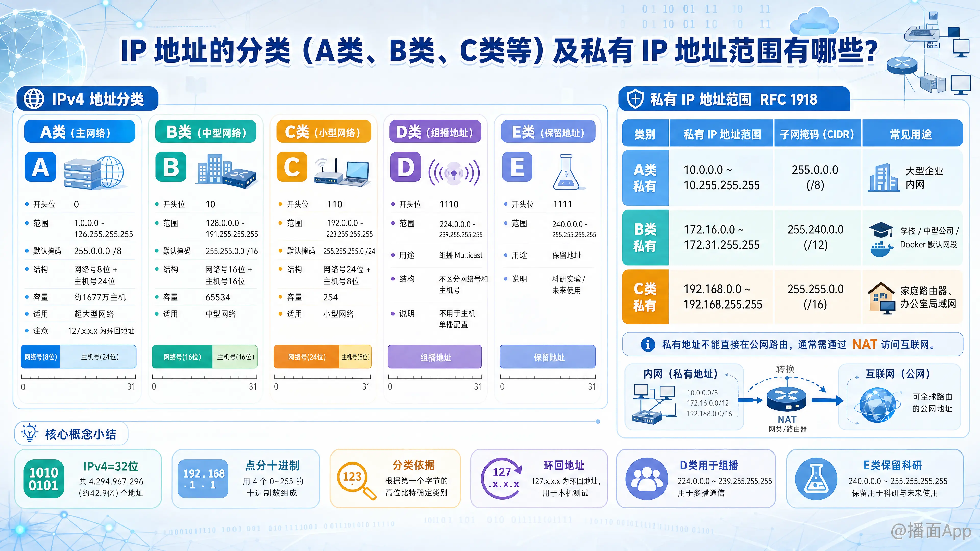The height and width of the screenshot is (551, 980).
Task: Click the 私有 IP 地址范围 column header
Action: point(722,133)
